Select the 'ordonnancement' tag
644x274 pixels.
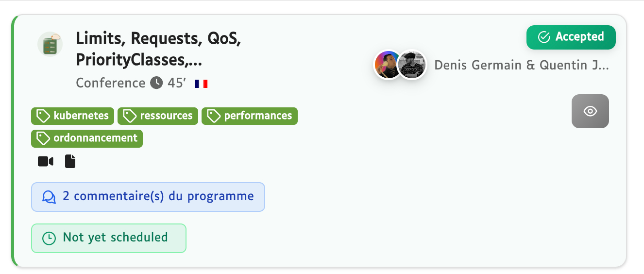pyautogui.click(x=87, y=138)
